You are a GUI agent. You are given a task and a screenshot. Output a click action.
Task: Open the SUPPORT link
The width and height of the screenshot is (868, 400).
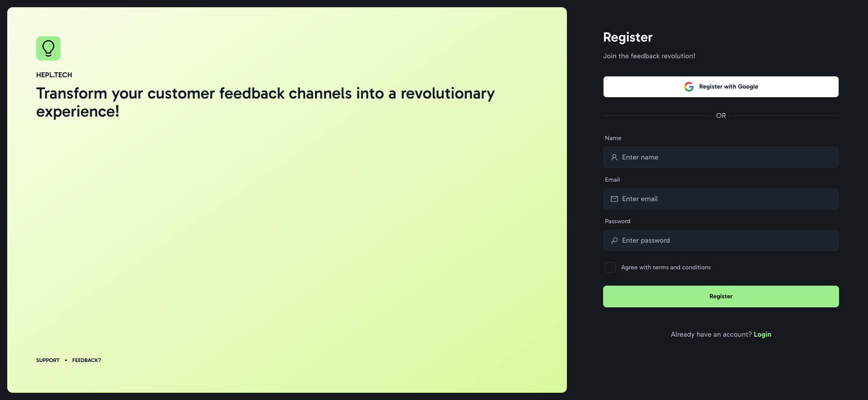48,360
